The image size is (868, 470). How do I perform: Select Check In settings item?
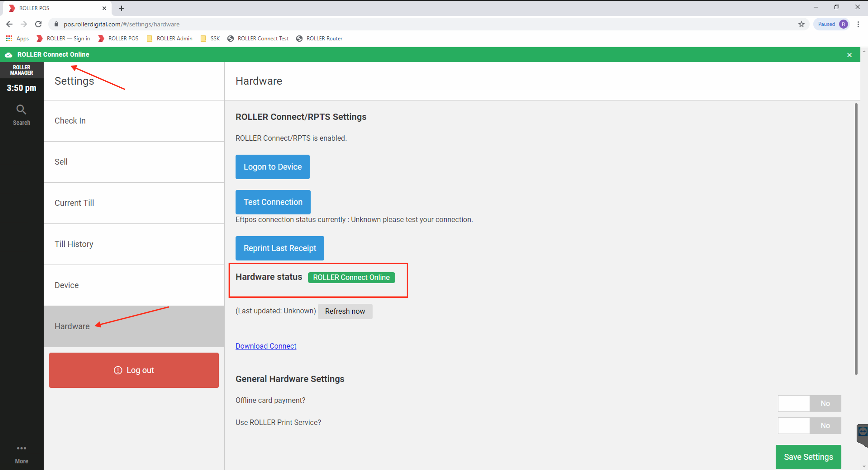134,121
